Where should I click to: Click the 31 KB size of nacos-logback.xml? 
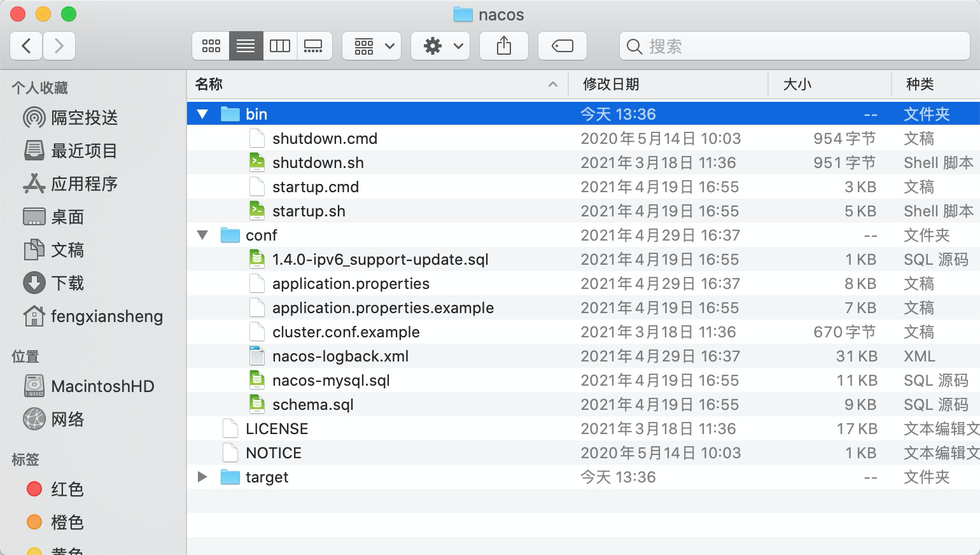(857, 356)
